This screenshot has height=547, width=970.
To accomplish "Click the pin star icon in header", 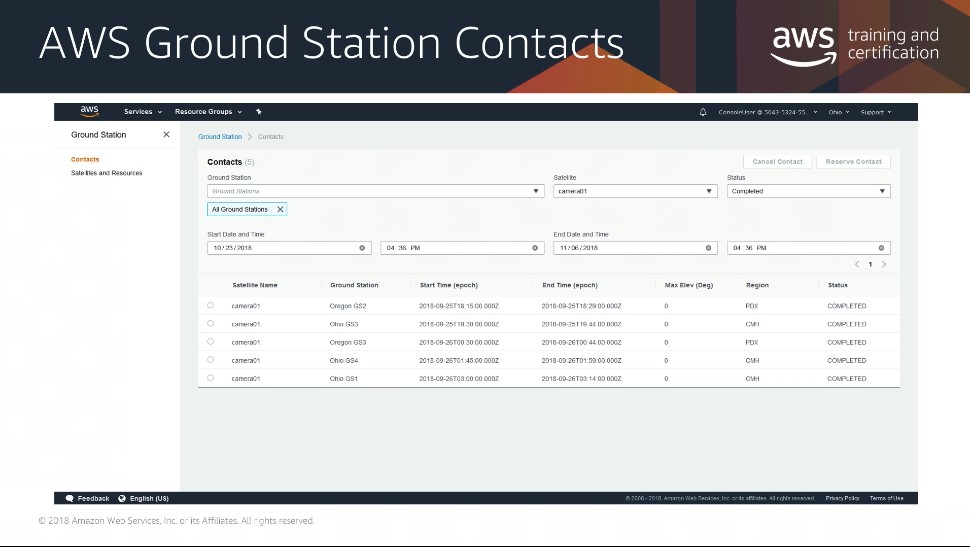I will click(x=259, y=112).
